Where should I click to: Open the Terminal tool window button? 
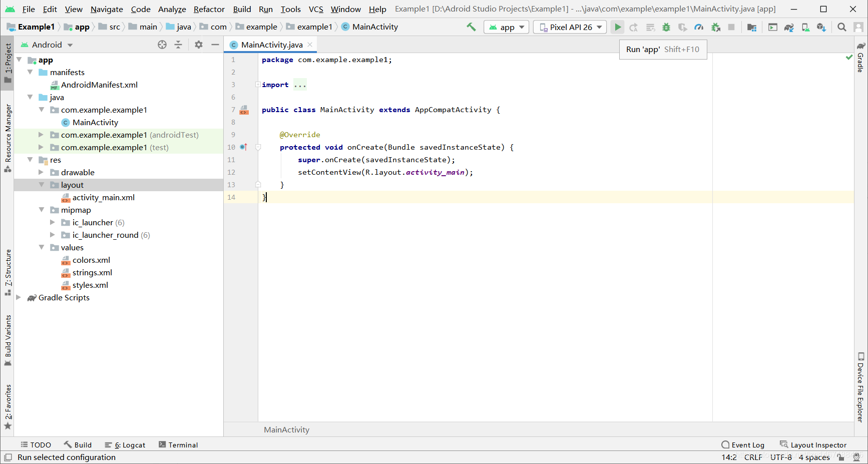[x=178, y=444]
